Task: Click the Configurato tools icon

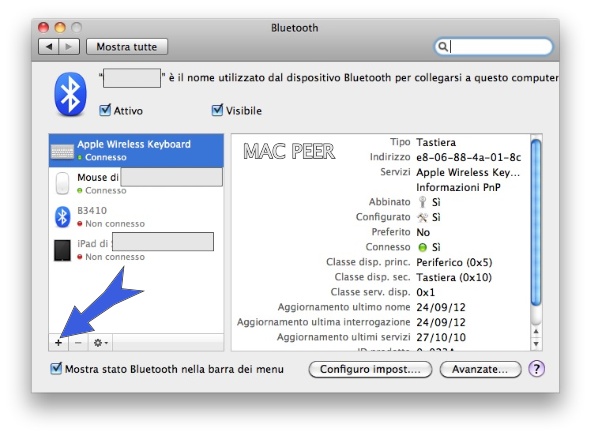Action: pyautogui.click(x=422, y=217)
